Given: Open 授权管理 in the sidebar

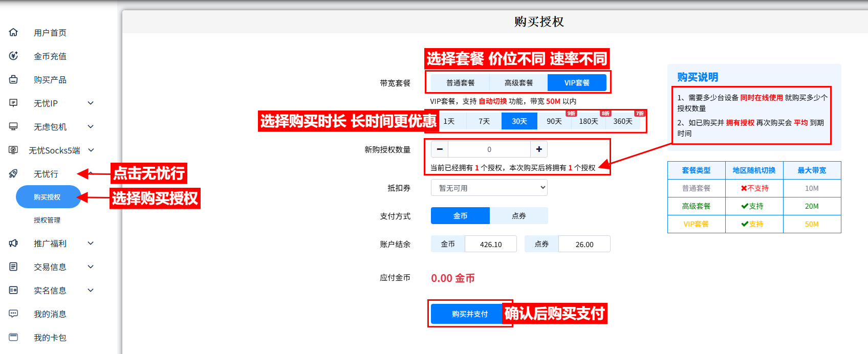Looking at the screenshot, I should coord(47,220).
